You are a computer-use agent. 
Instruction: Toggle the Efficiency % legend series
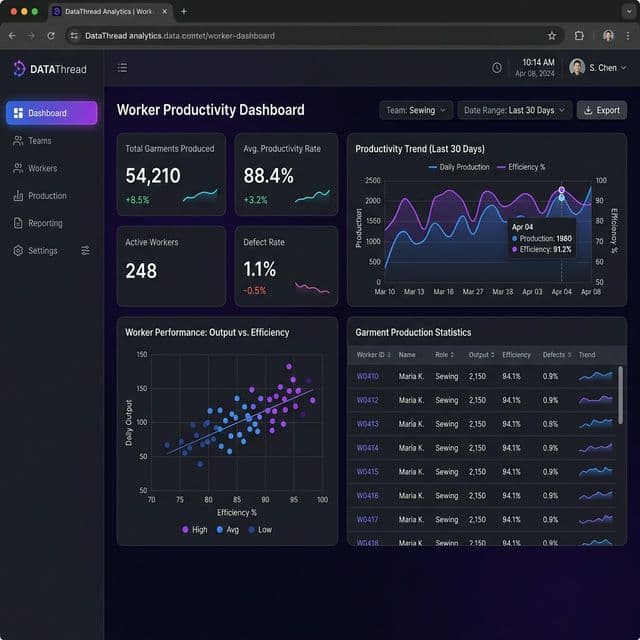tap(521, 167)
